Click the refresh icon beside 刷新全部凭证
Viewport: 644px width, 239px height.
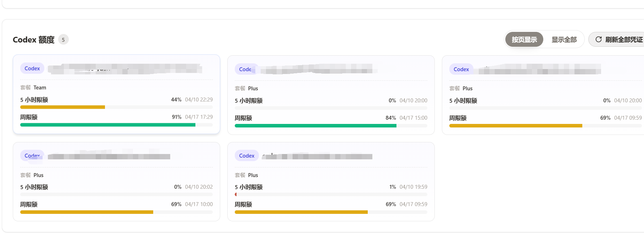[x=599, y=39]
